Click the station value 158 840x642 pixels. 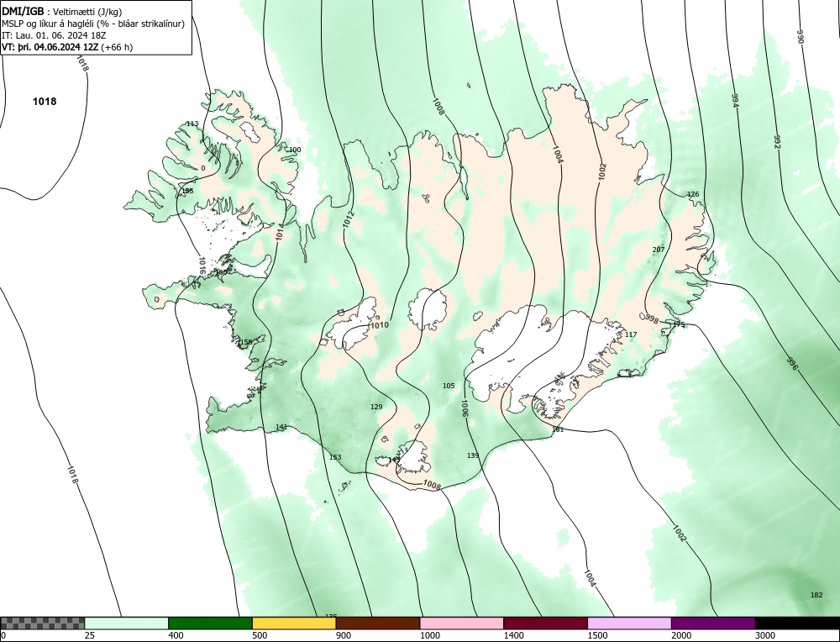click(246, 343)
